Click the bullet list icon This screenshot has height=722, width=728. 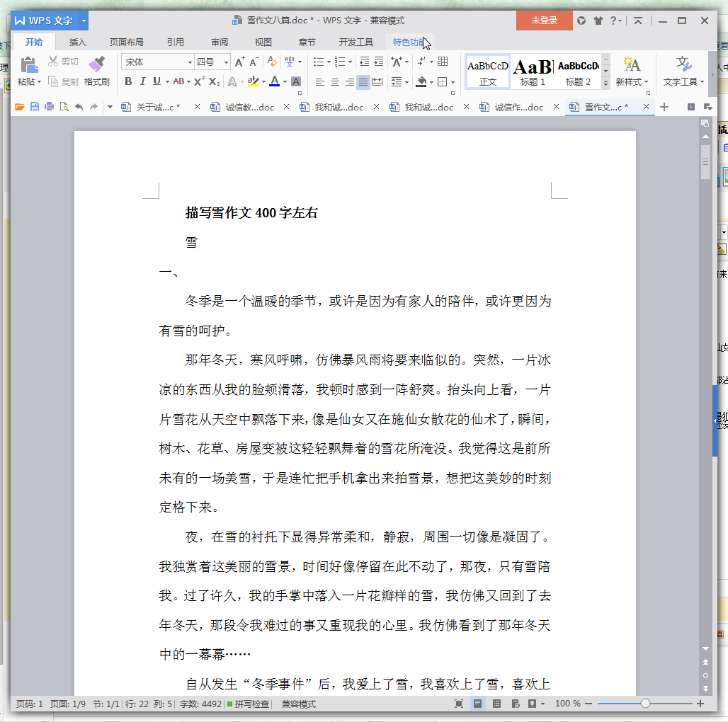click(x=319, y=62)
